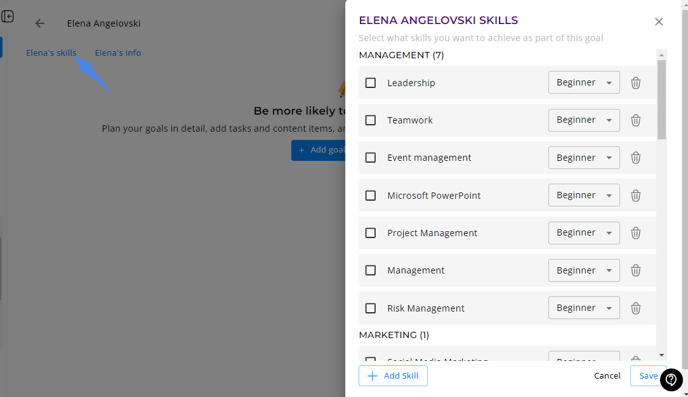This screenshot has height=397, width=688.
Task: Click the skills list scrollbar thumb
Action: coord(661,100)
